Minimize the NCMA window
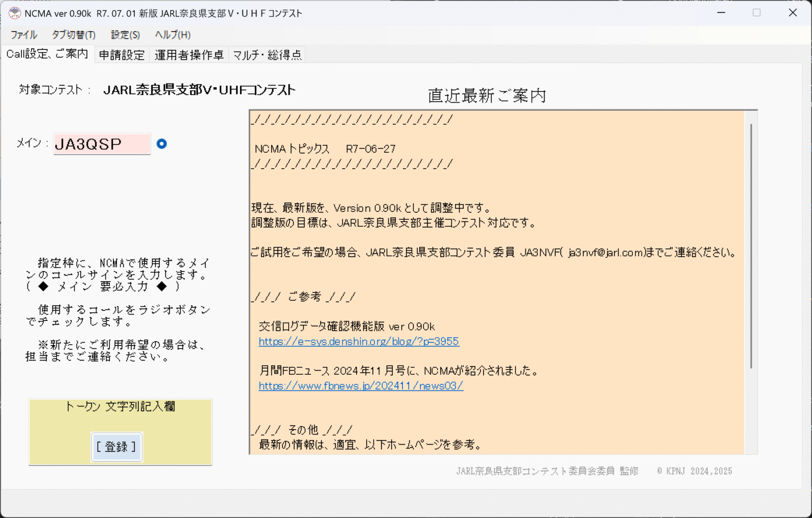The width and height of the screenshot is (812, 518). coord(721,13)
